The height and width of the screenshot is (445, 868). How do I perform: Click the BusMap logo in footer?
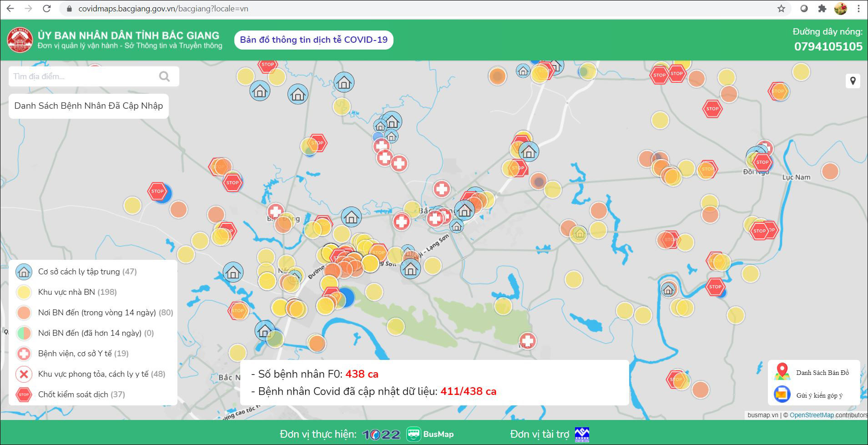tap(430, 434)
